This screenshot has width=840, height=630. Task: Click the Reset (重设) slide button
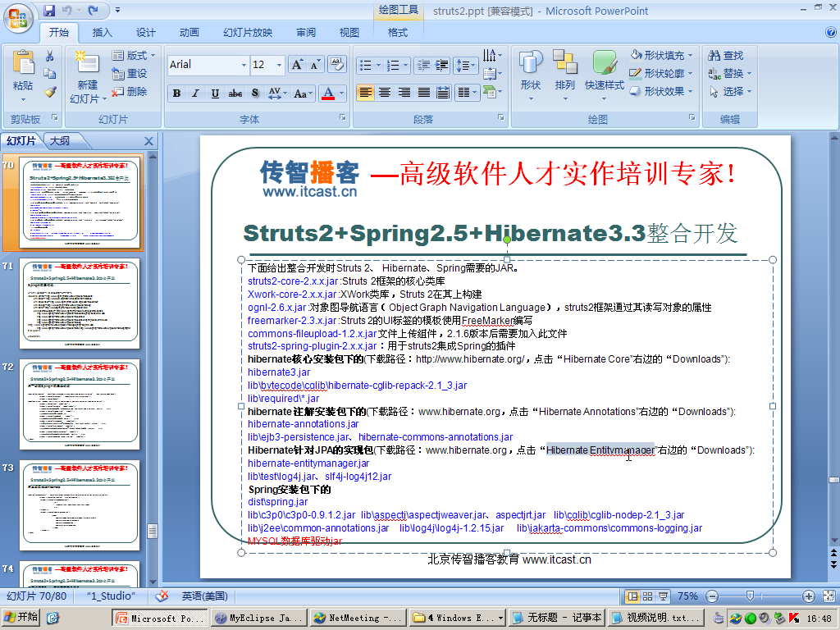129,73
